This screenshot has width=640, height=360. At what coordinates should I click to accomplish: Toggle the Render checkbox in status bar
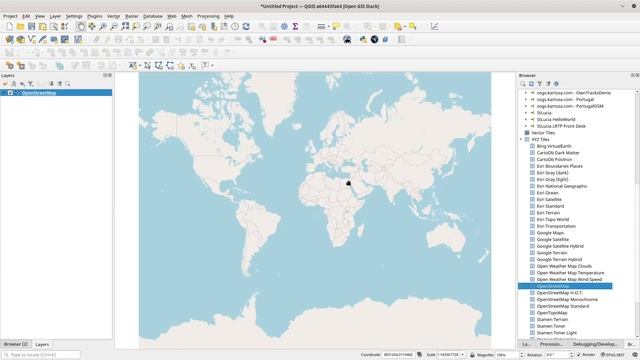tap(578, 355)
